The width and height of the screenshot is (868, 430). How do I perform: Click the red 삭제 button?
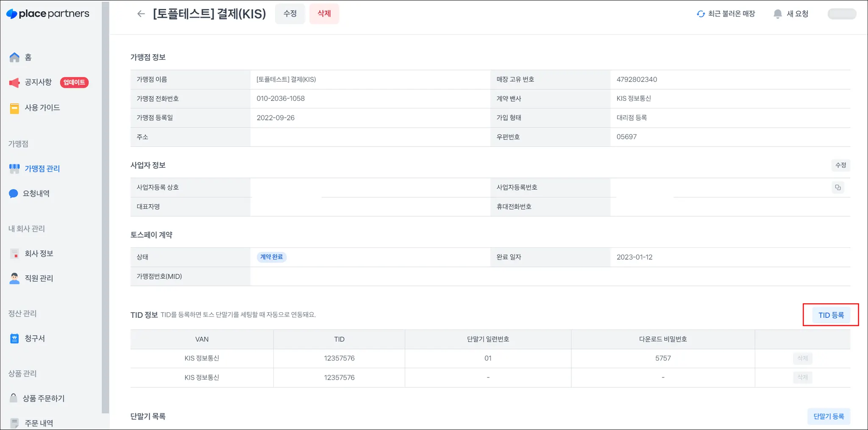click(324, 14)
